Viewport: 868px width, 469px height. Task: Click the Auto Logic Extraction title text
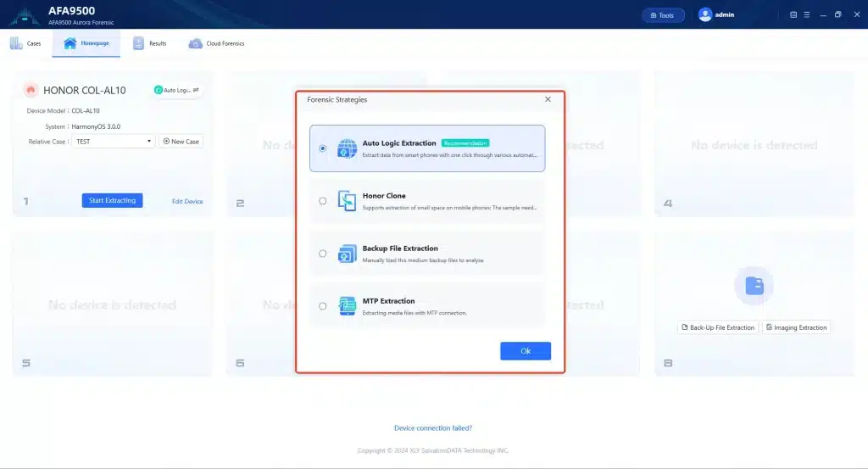[x=399, y=142]
